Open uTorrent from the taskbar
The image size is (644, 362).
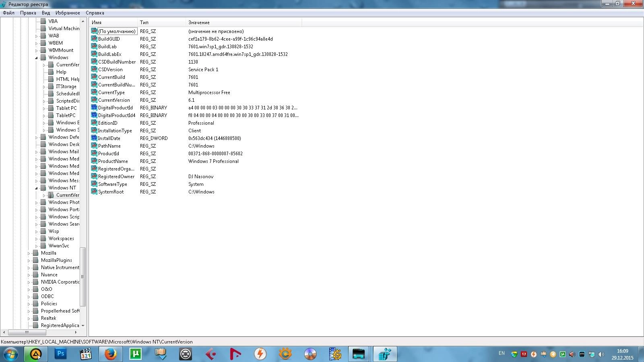[136, 354]
